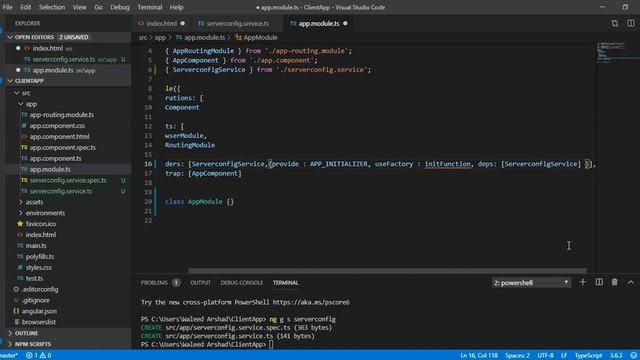Open .editorconfig file
Screen dimensions: 640x360
40,289
